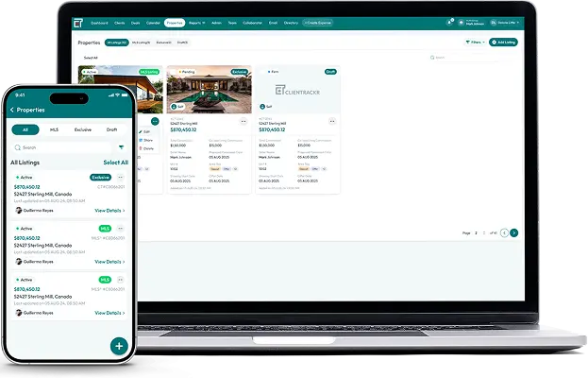Select MLS Listings tab on laptop

coord(141,43)
